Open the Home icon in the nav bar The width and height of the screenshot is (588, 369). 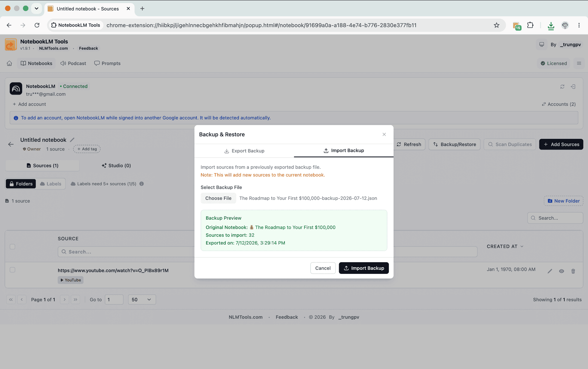(x=9, y=63)
